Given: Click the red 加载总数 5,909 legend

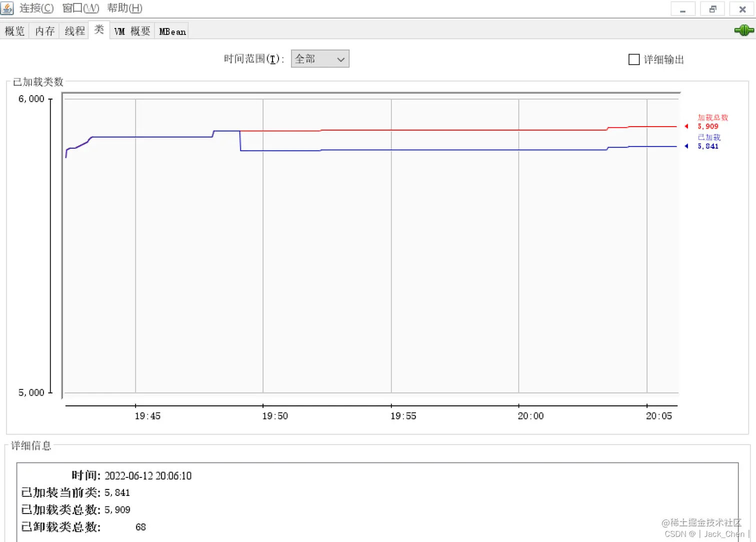Looking at the screenshot, I should tap(712, 122).
